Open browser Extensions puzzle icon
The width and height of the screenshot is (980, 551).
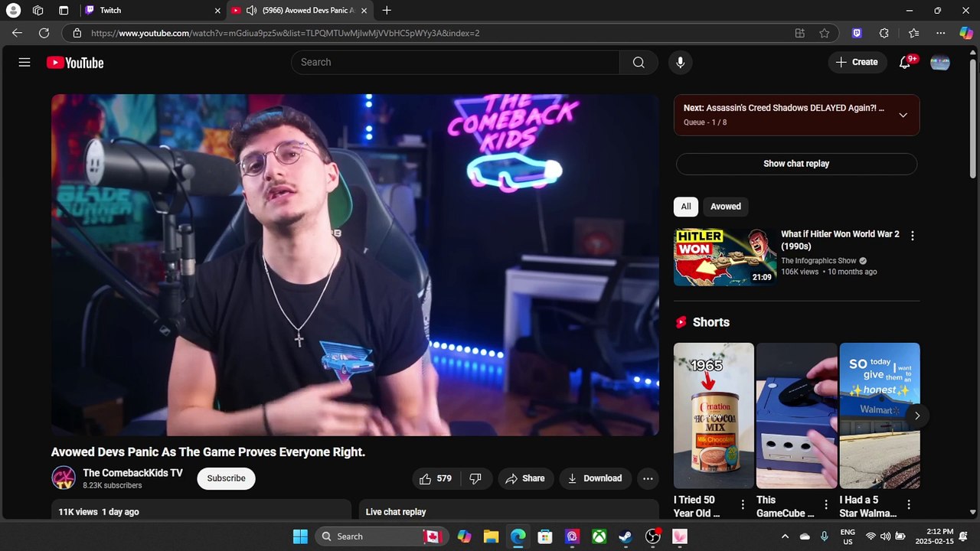click(x=884, y=33)
